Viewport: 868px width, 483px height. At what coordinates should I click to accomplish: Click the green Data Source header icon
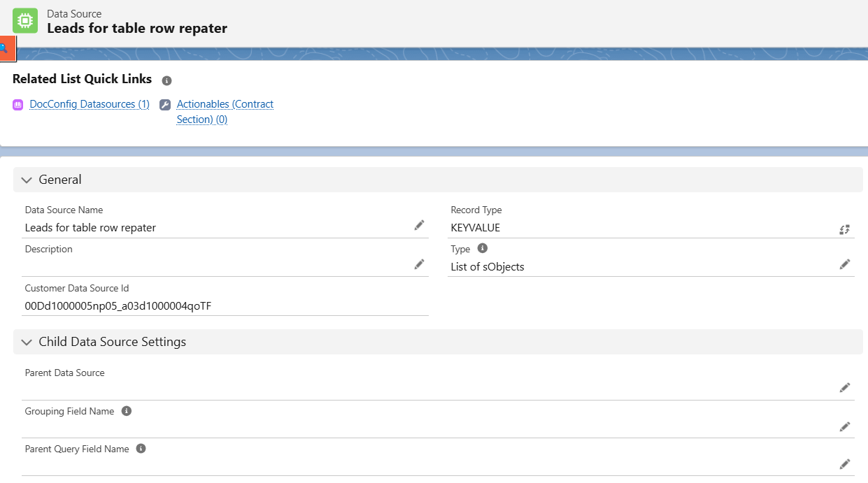pyautogui.click(x=25, y=21)
